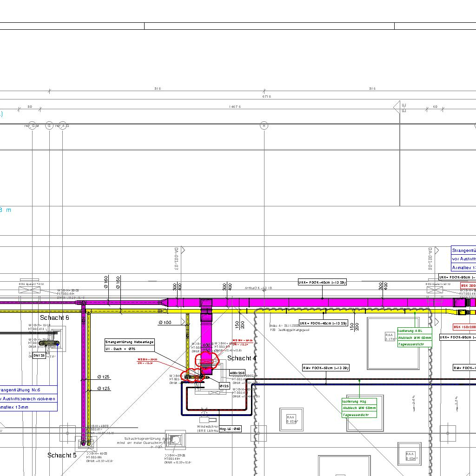Click the '400x250' boxed duct label
The height and width of the screenshot is (476, 476).
click(237, 373)
